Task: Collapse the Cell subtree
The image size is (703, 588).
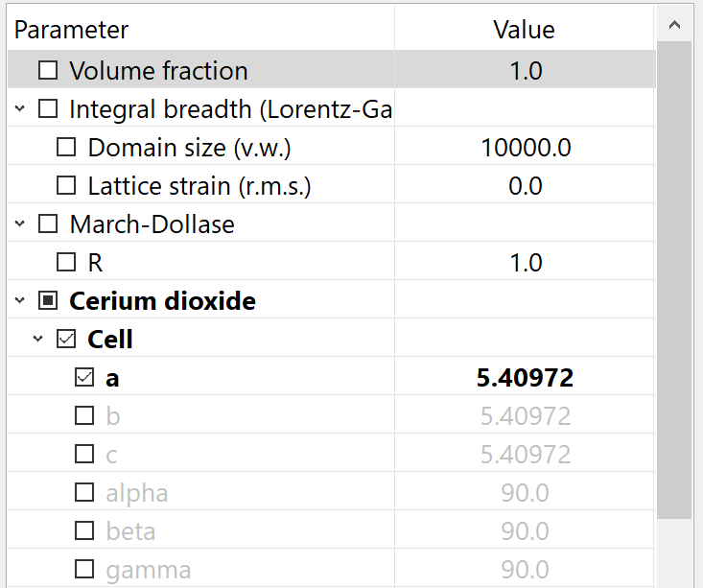Action: point(38,339)
